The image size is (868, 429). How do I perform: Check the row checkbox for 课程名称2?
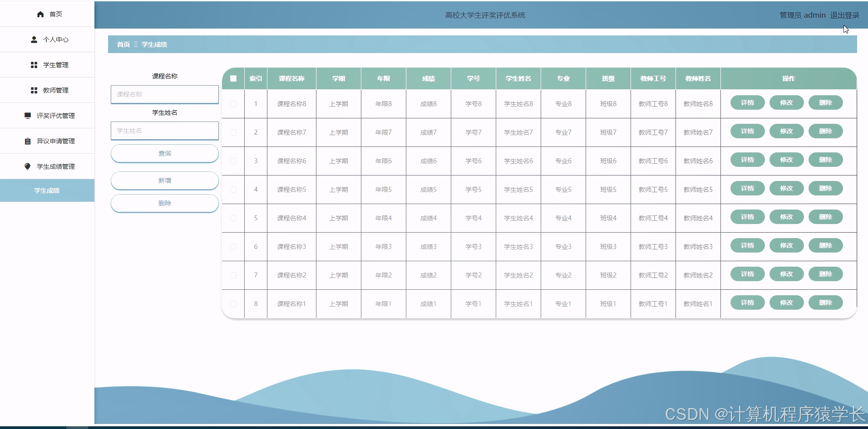[x=233, y=275]
